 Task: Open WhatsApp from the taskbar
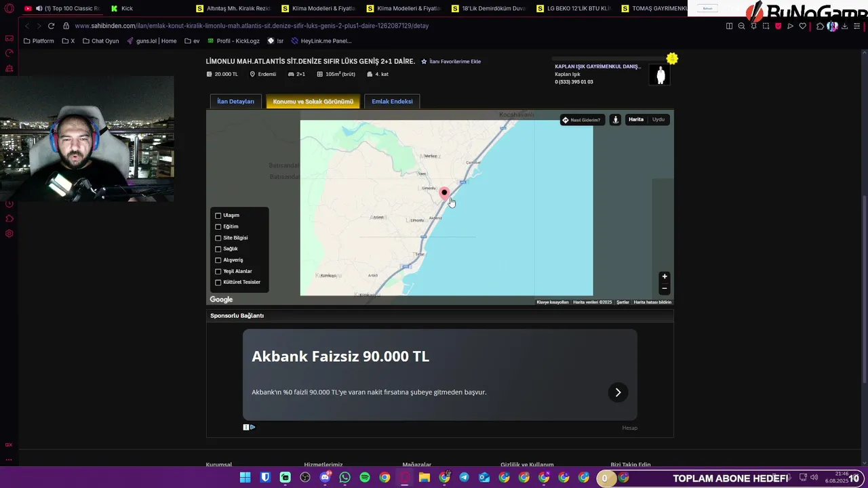344,478
